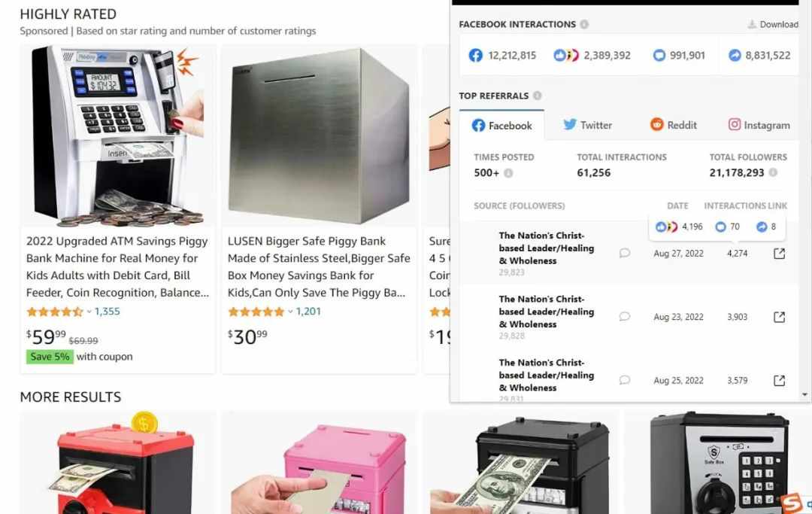This screenshot has height=514, width=812.
Task: Expand rating dropdown for ATM Savings Piggy Bank
Action: pos(89,312)
